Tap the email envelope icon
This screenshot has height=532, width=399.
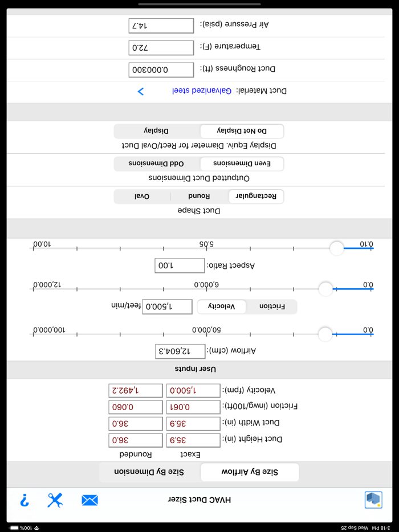[x=89, y=500]
